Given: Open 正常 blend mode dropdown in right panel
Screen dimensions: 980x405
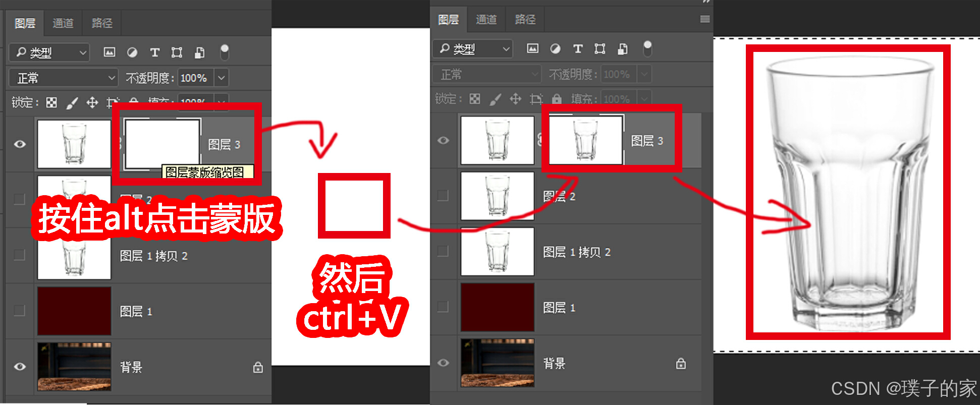Looking at the screenshot, I should (x=487, y=75).
